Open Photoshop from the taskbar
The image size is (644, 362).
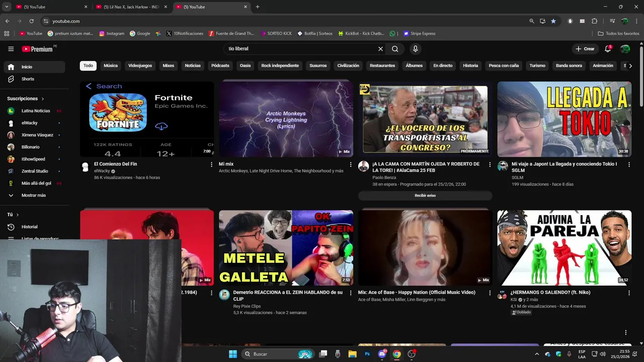(367, 354)
